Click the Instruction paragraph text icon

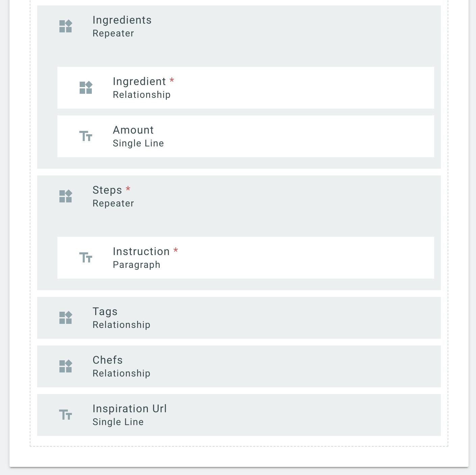tap(86, 258)
